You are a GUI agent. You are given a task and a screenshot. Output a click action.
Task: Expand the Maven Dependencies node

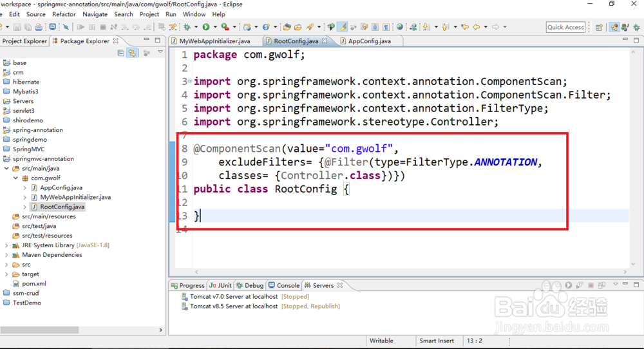[x=6, y=255]
